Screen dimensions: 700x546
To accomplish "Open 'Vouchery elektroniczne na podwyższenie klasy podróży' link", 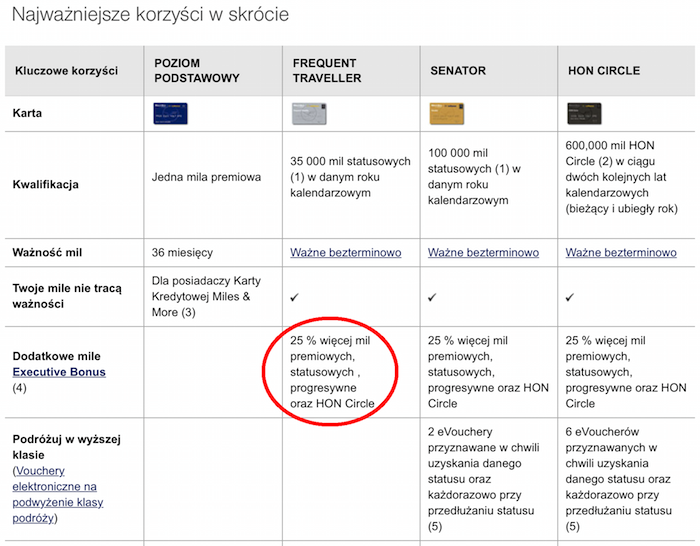I will pyautogui.click(x=58, y=494).
